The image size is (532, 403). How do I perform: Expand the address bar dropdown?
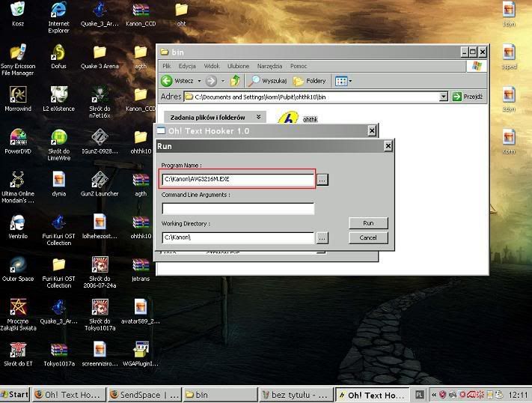444,97
